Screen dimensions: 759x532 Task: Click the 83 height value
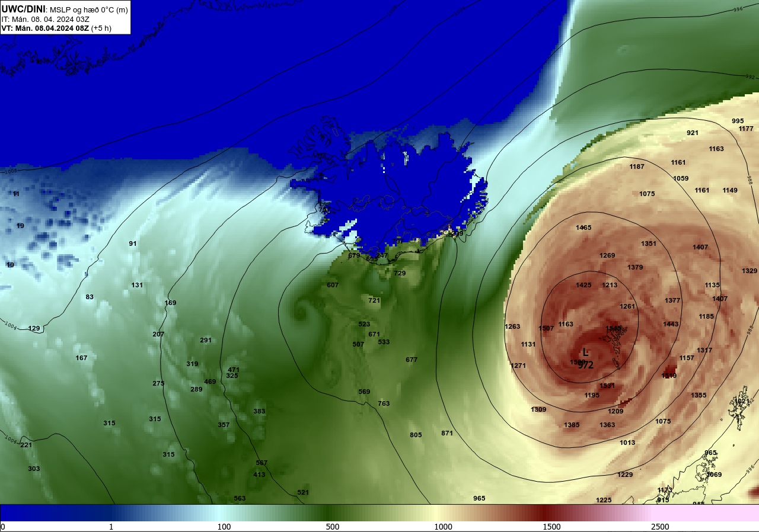tap(90, 297)
